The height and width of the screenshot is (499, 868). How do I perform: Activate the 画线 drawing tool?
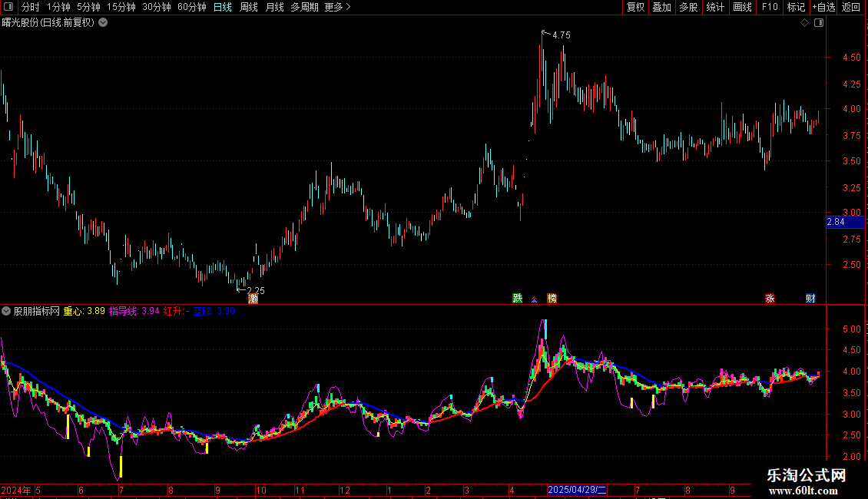pyautogui.click(x=742, y=7)
